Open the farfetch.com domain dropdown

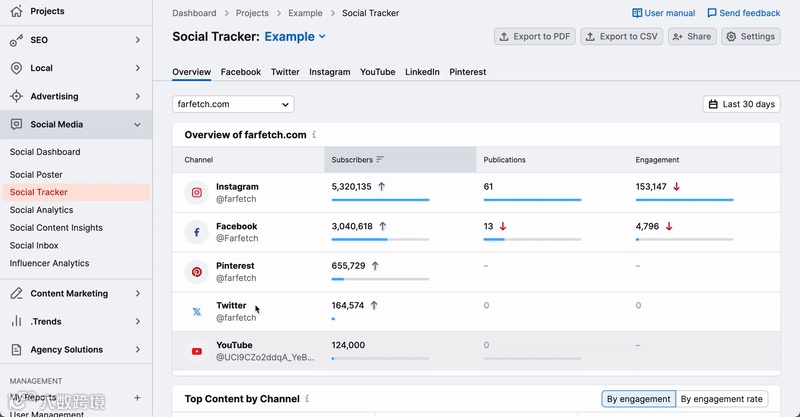pyautogui.click(x=233, y=104)
